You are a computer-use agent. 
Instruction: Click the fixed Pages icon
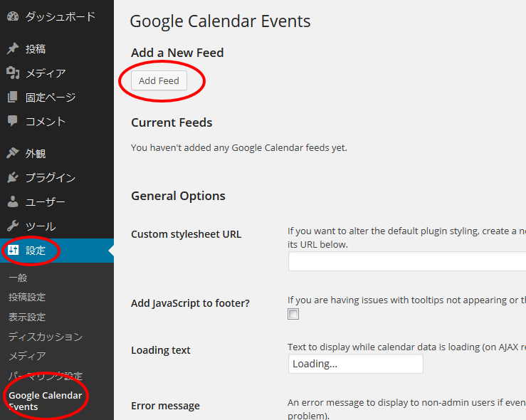click(13, 98)
